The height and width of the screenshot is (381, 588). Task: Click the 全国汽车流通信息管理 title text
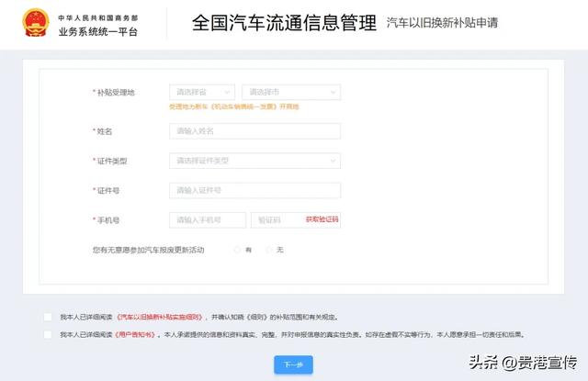[x=284, y=23]
